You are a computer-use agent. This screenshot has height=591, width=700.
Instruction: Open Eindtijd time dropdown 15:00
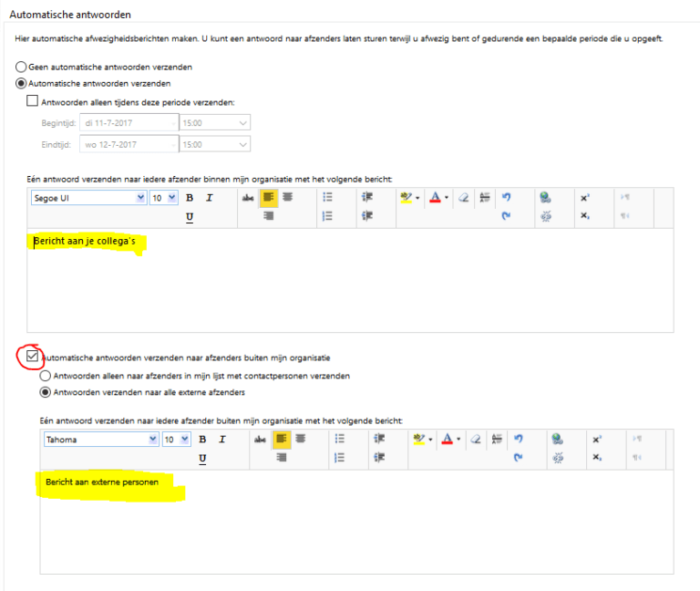coord(215,144)
